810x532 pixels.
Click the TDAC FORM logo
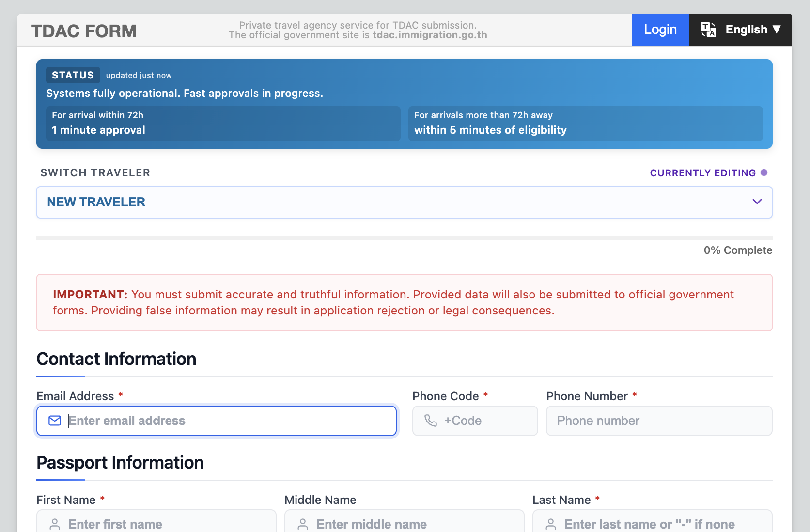tap(83, 31)
